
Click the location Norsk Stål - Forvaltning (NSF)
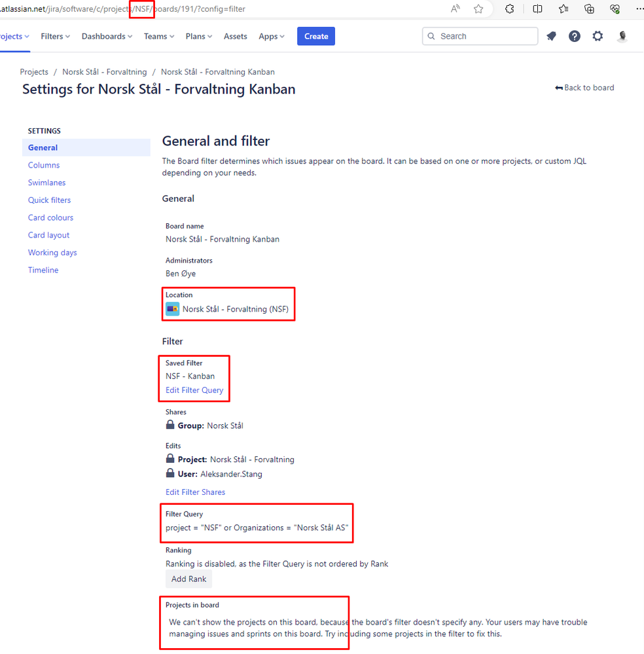[x=235, y=309]
